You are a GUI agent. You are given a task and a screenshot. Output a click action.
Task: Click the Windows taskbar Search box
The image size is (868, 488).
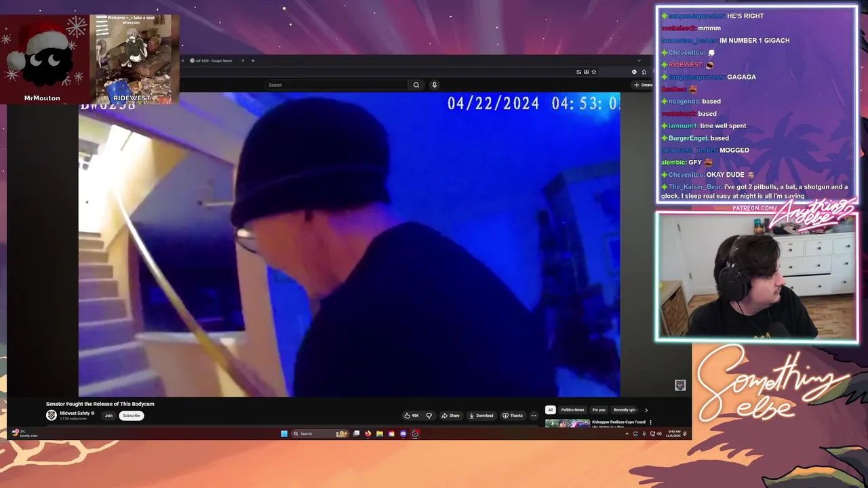pos(321,434)
